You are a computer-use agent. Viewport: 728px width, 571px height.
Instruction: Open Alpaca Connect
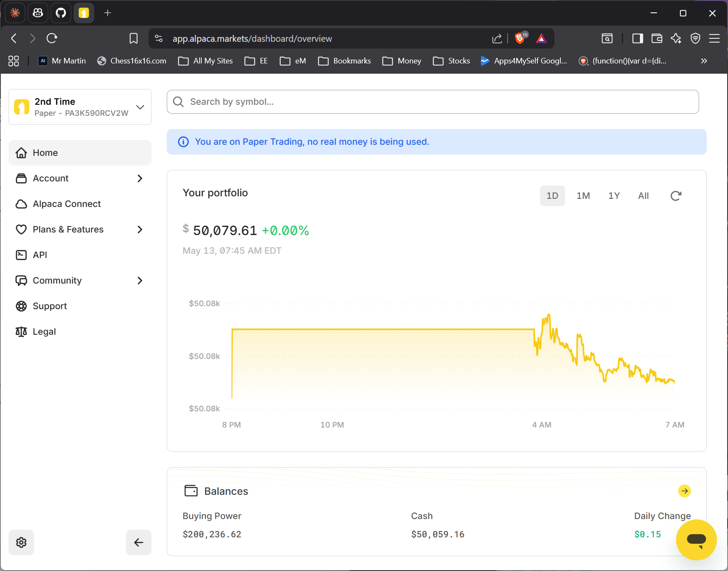pos(80,204)
